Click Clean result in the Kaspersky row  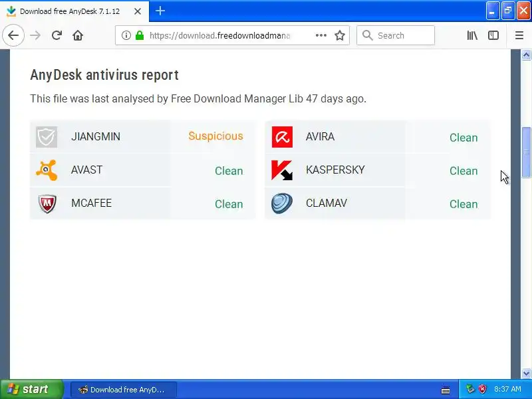(x=464, y=171)
